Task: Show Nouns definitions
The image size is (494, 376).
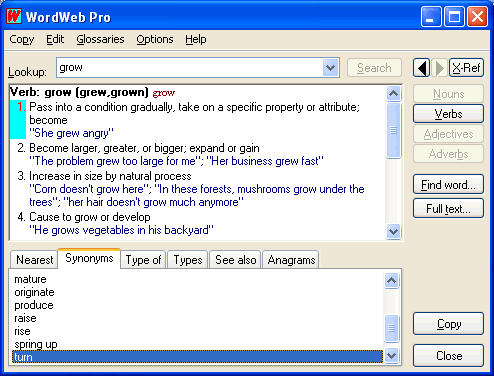Action: (448, 94)
